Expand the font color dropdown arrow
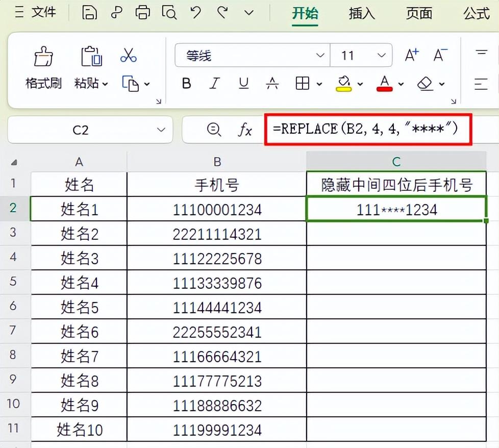499x448 pixels. [x=401, y=84]
